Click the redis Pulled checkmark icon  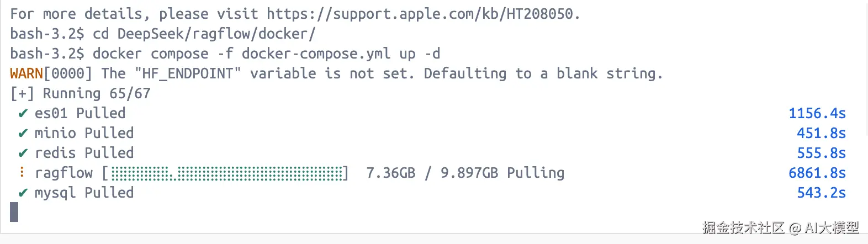pos(23,153)
